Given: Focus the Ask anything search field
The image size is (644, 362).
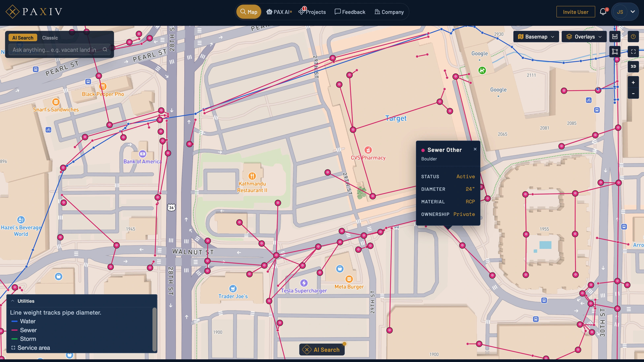Looking at the screenshot, I should pos(60,50).
